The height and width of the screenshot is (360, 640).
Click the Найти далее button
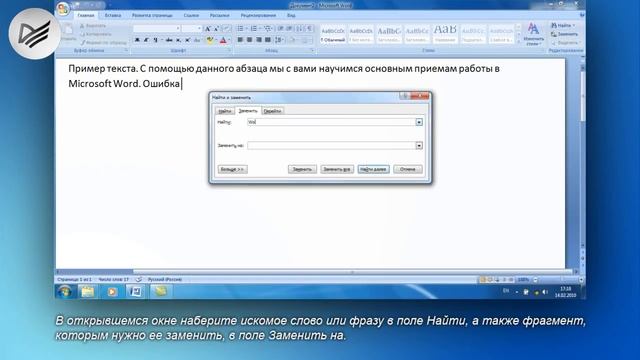[x=373, y=169]
